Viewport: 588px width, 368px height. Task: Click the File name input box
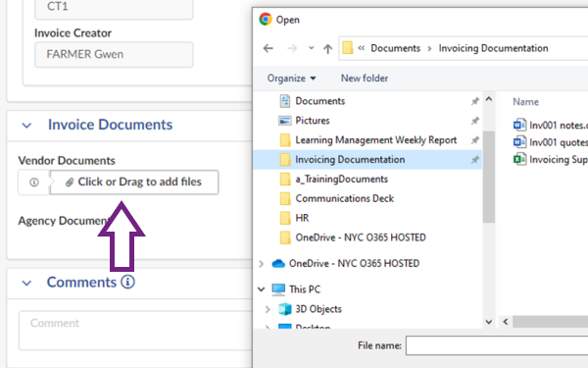coord(497,345)
